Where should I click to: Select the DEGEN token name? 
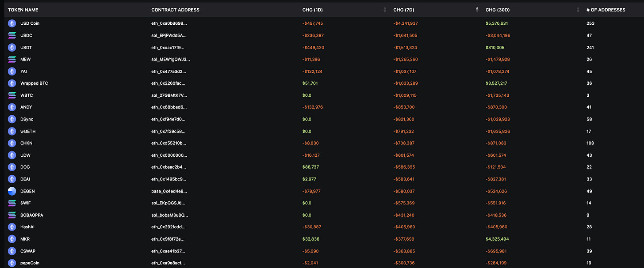coord(27,191)
